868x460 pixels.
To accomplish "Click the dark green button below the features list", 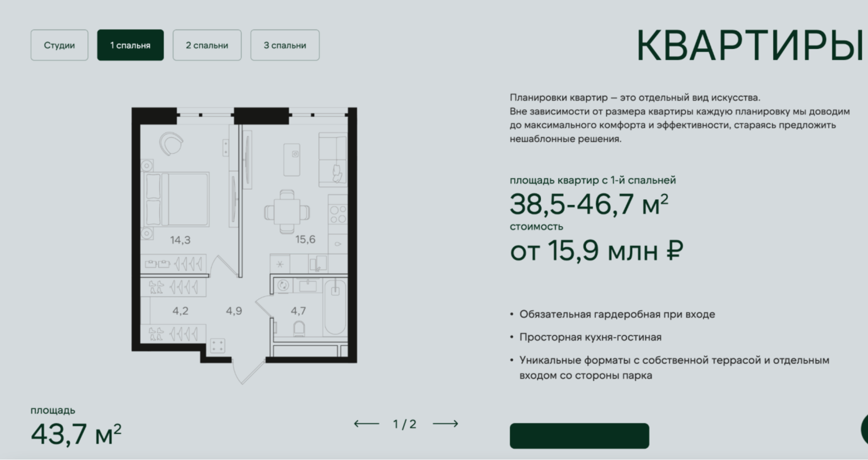I will click(x=579, y=436).
